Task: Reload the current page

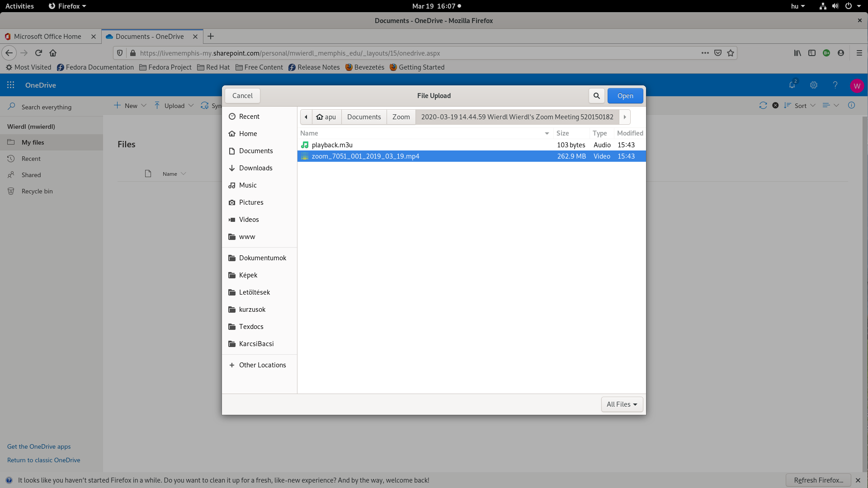Action: coord(38,53)
